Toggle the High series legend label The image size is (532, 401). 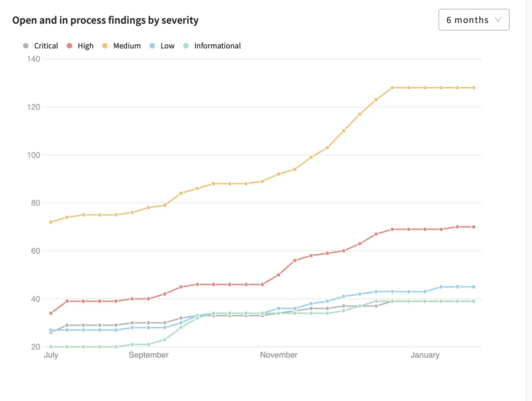(x=85, y=46)
